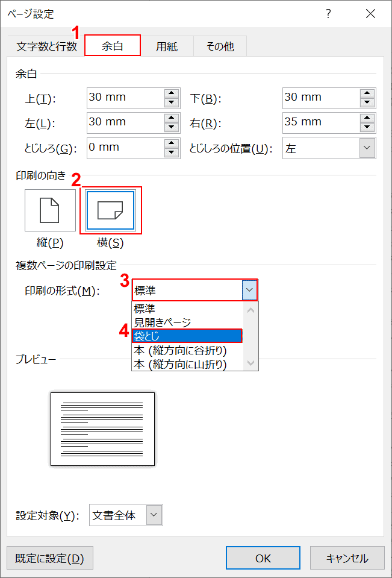Select the 横(S) landscape orientation icon
The image size is (392, 578).
(x=111, y=210)
